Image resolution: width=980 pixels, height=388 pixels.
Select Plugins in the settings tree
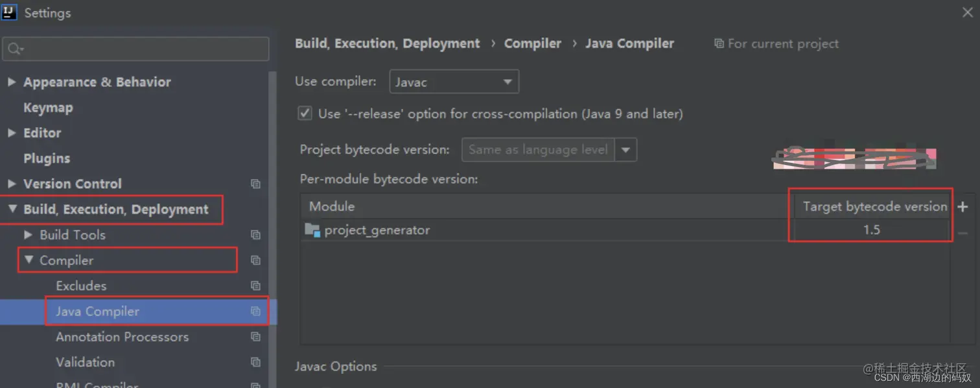point(47,158)
